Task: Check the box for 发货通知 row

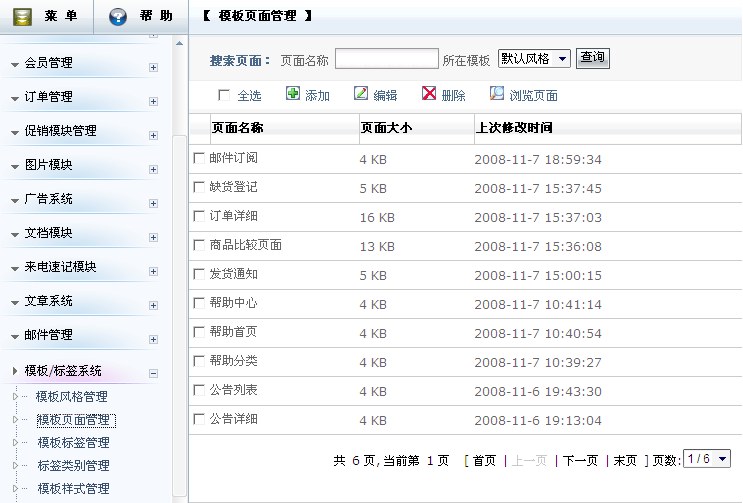Action: 199,274
